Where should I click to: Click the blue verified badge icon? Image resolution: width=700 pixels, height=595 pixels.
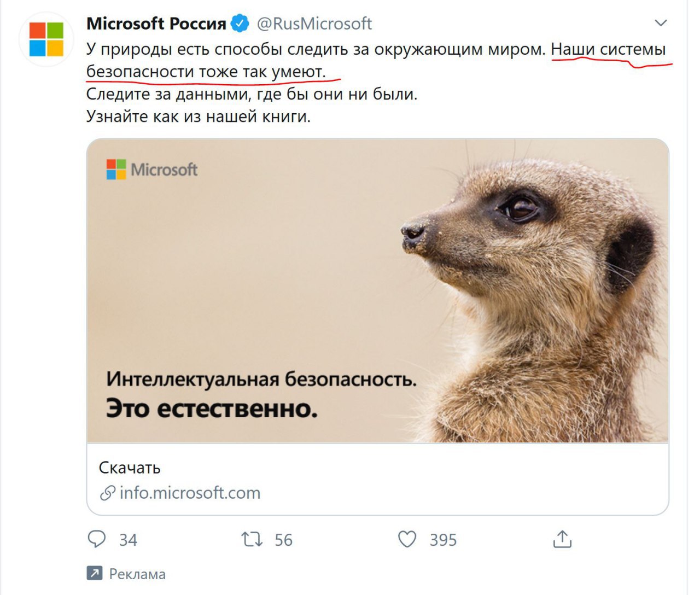(x=240, y=24)
